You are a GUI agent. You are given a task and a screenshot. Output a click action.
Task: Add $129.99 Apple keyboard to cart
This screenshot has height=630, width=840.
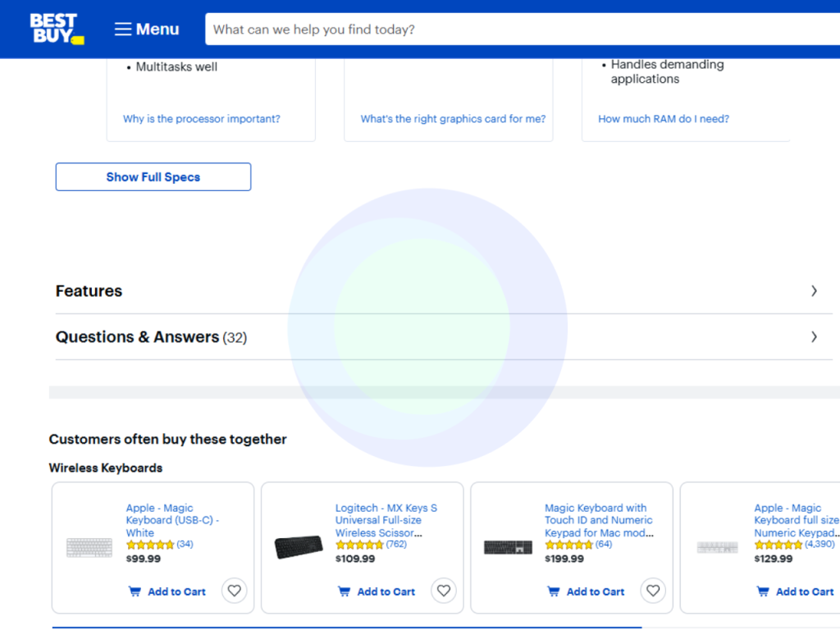tap(796, 591)
